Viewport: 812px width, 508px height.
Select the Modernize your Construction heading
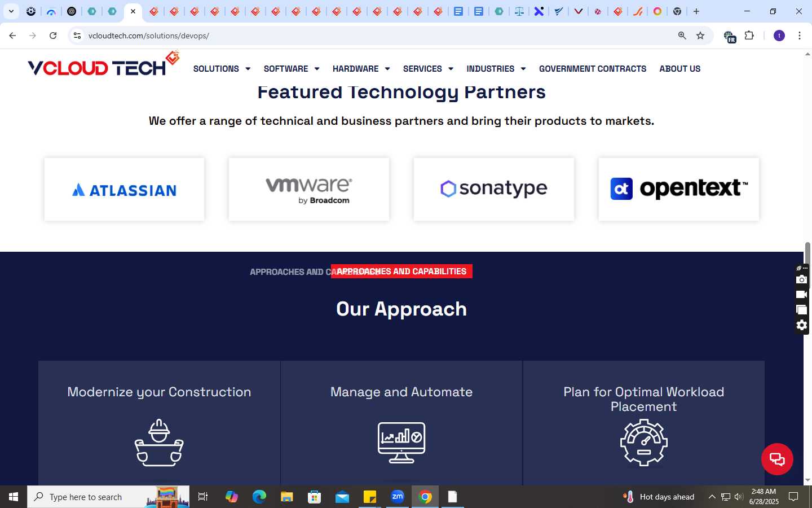159,392
